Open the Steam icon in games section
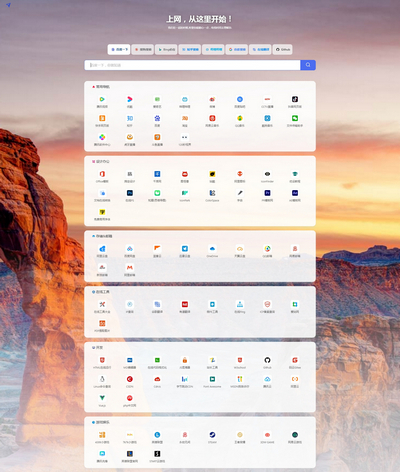This screenshot has width=400, height=472. pos(212,435)
